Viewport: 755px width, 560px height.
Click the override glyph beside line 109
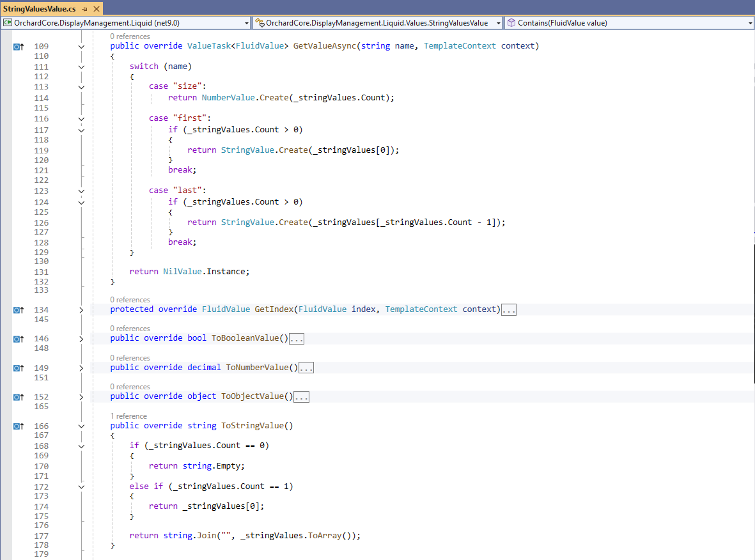[19, 47]
